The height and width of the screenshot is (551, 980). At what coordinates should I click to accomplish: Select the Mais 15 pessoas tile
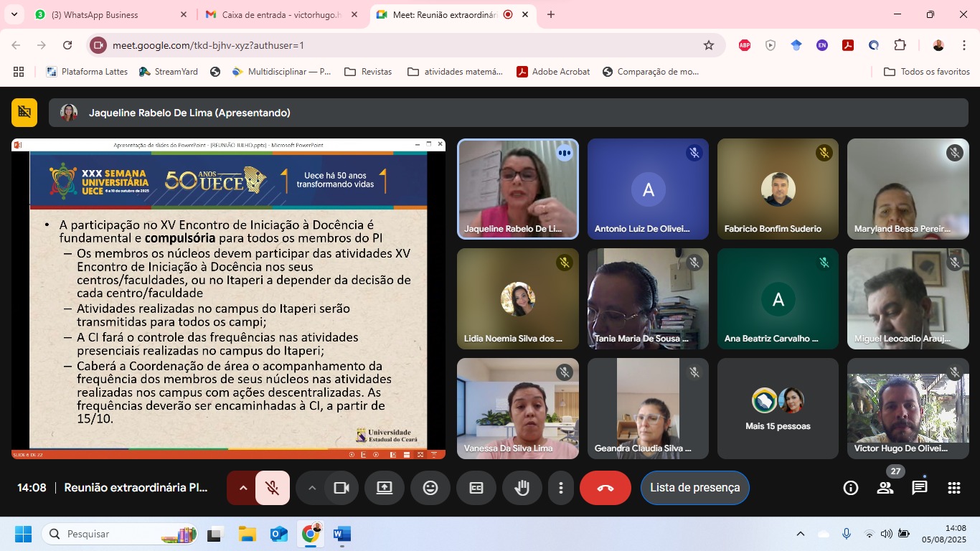coord(778,408)
